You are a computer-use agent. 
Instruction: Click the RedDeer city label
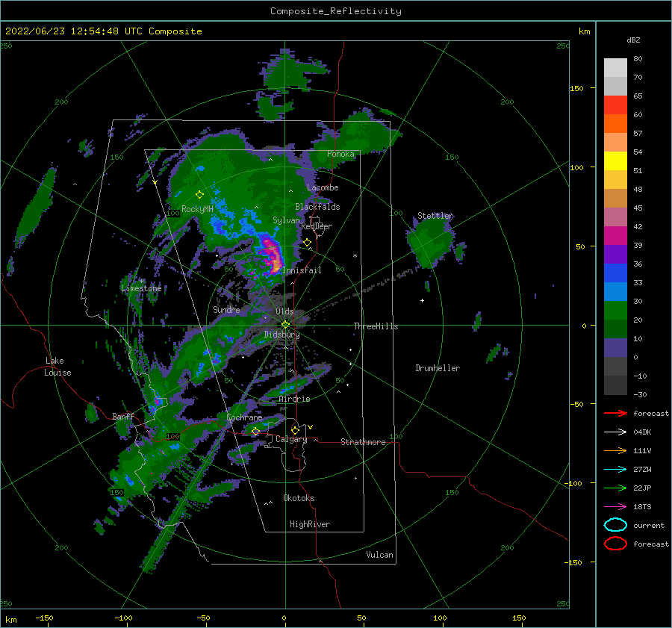317,226
